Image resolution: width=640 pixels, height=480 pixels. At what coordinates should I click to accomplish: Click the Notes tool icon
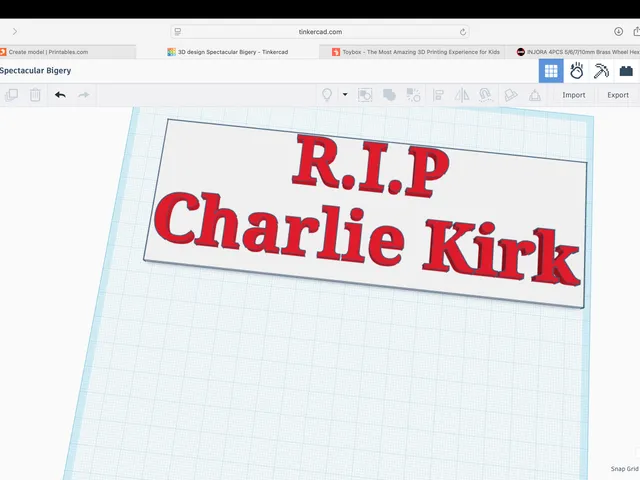[x=511, y=95]
